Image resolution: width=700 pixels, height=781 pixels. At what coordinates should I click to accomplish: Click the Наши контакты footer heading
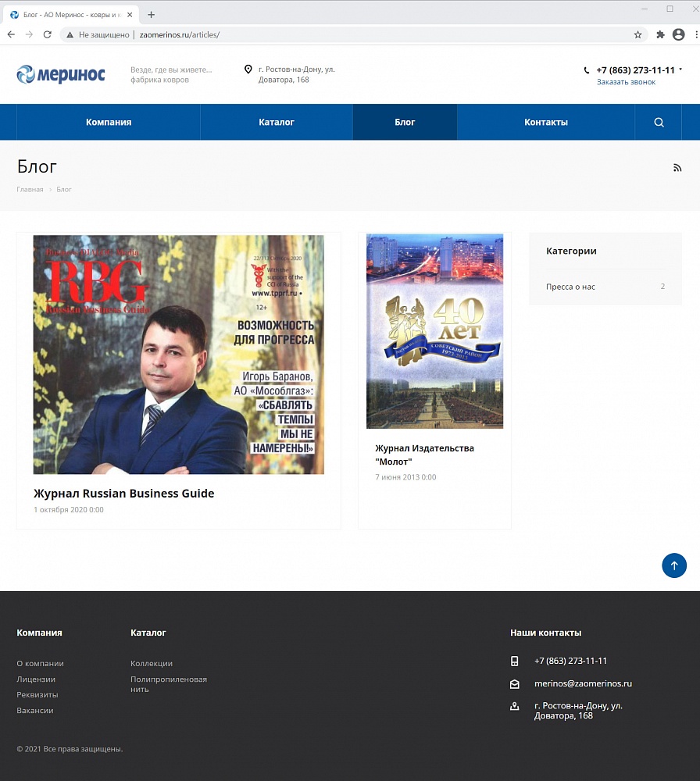(545, 633)
